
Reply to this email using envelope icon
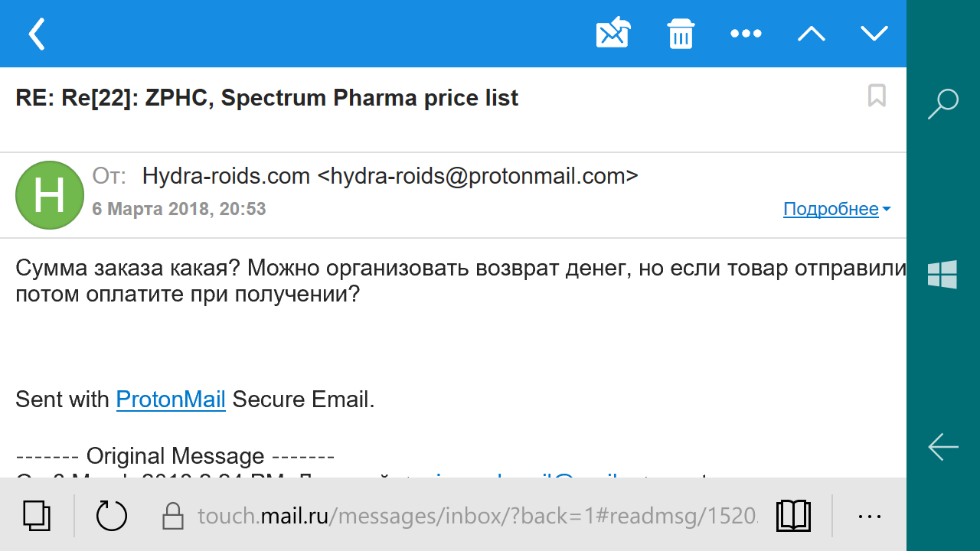pyautogui.click(x=613, y=34)
